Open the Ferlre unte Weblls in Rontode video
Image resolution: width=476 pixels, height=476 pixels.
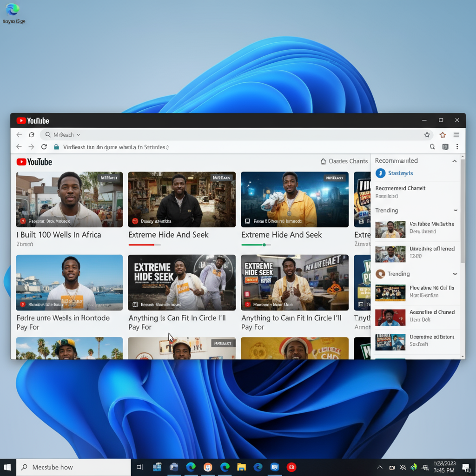(x=70, y=283)
